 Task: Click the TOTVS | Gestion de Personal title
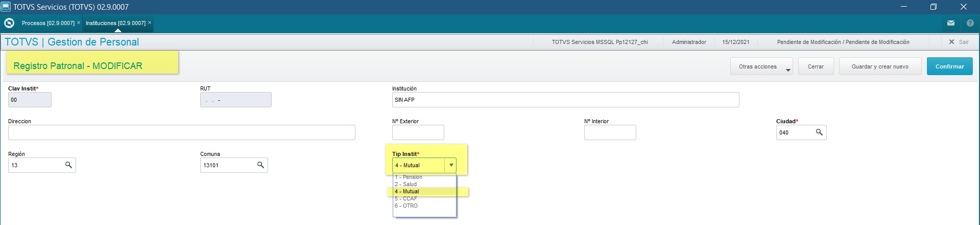[x=72, y=42]
